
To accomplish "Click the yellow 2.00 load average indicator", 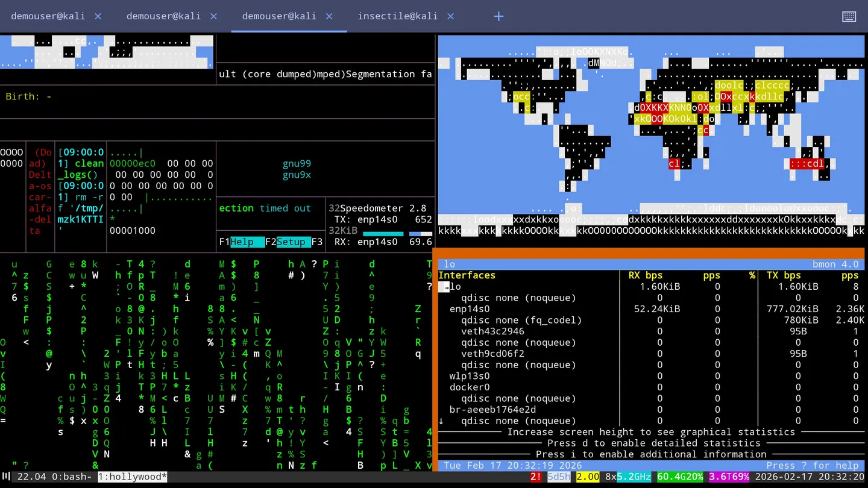I will [x=588, y=477].
